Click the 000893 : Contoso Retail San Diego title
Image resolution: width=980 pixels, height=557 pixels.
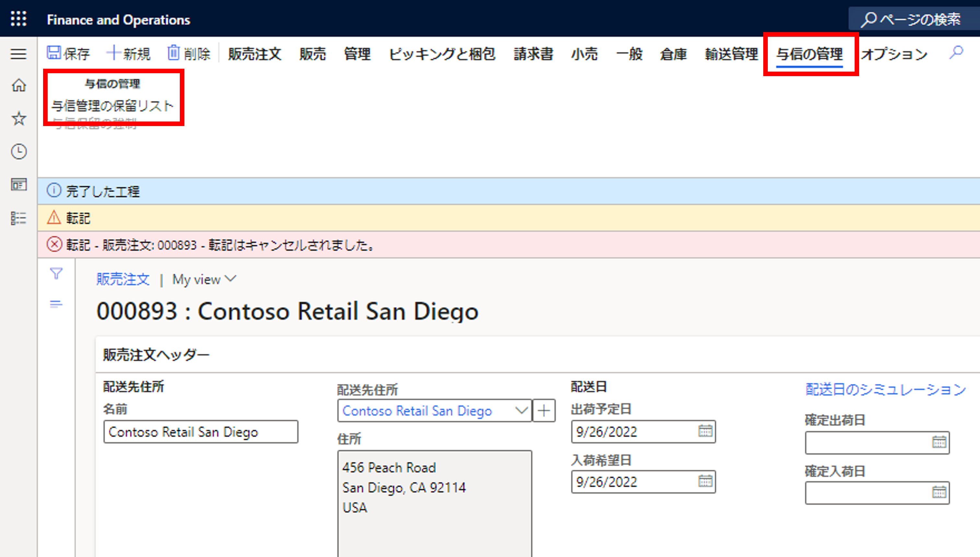[288, 311]
